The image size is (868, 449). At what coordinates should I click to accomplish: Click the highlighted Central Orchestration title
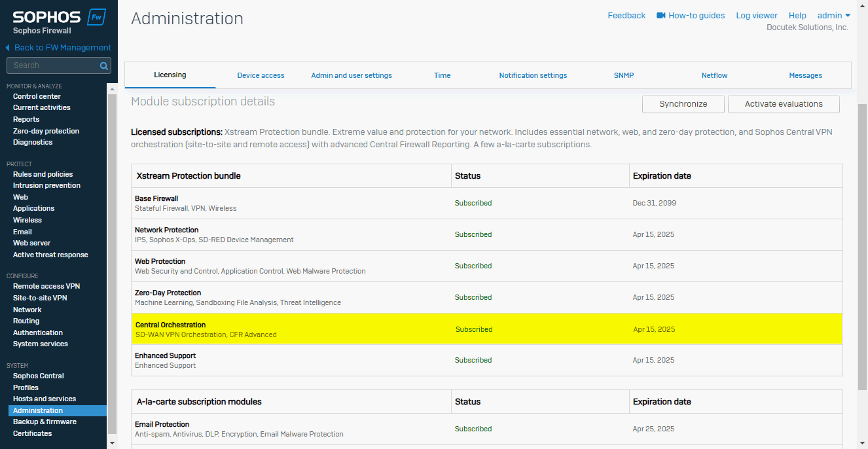[171, 325]
